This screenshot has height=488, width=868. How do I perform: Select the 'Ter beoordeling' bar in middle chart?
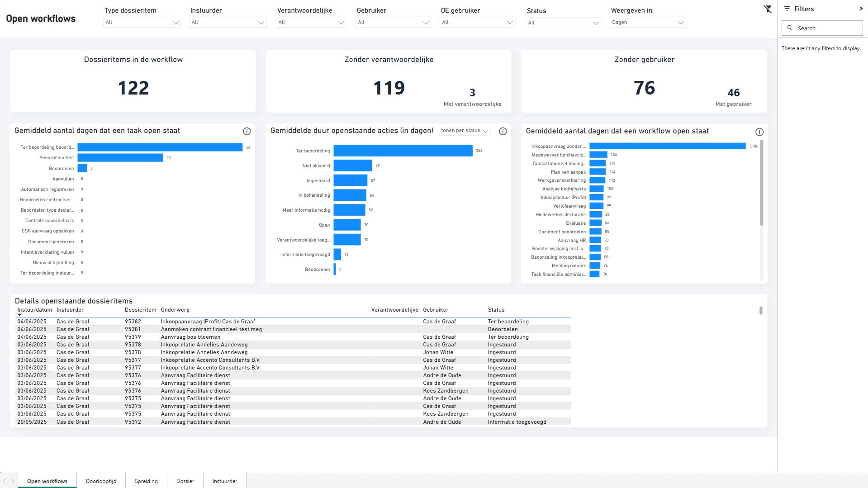pyautogui.click(x=403, y=151)
